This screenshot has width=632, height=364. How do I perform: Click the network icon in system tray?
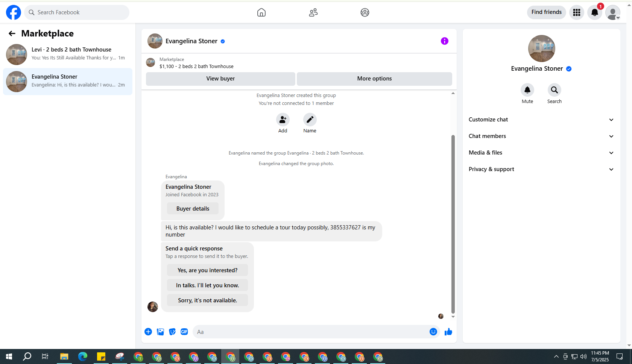(x=574, y=356)
